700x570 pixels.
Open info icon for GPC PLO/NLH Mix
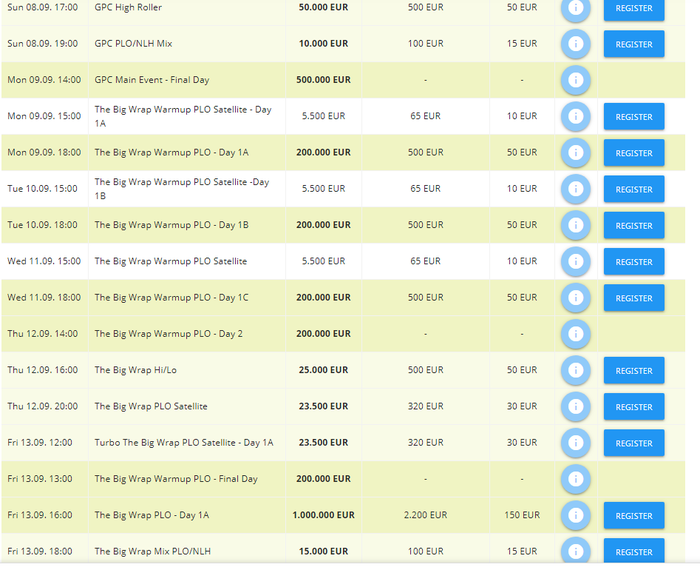point(575,44)
